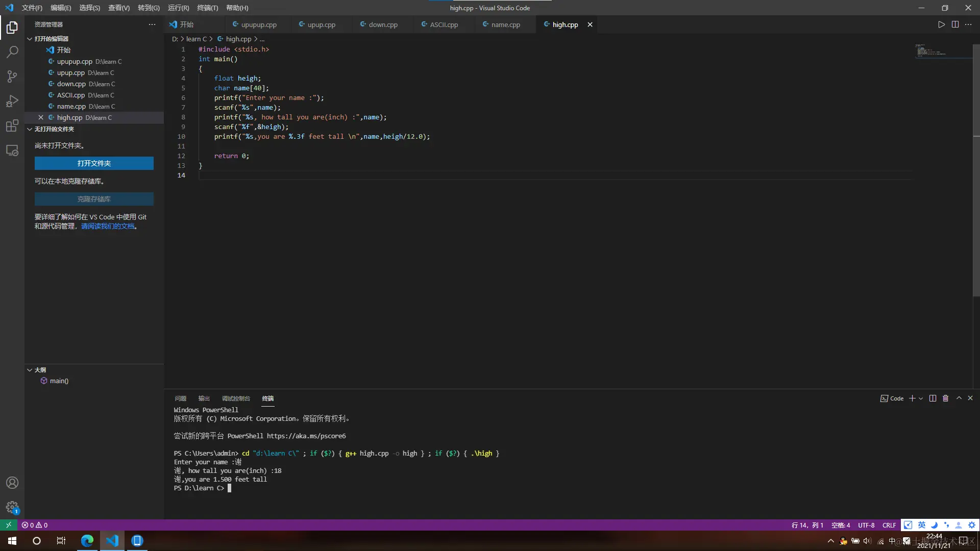Viewport: 980px width, 551px height.
Task: Open the Extensions view icon
Action: (12, 126)
